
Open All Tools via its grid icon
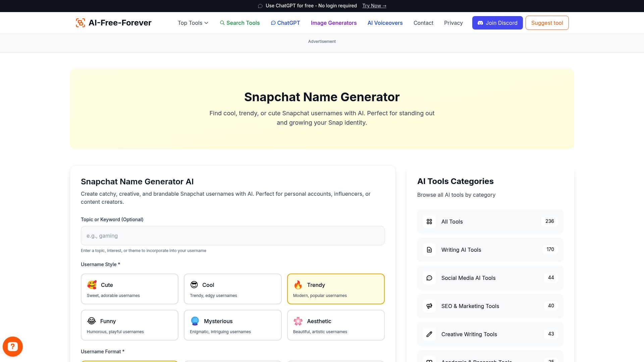coord(429,221)
